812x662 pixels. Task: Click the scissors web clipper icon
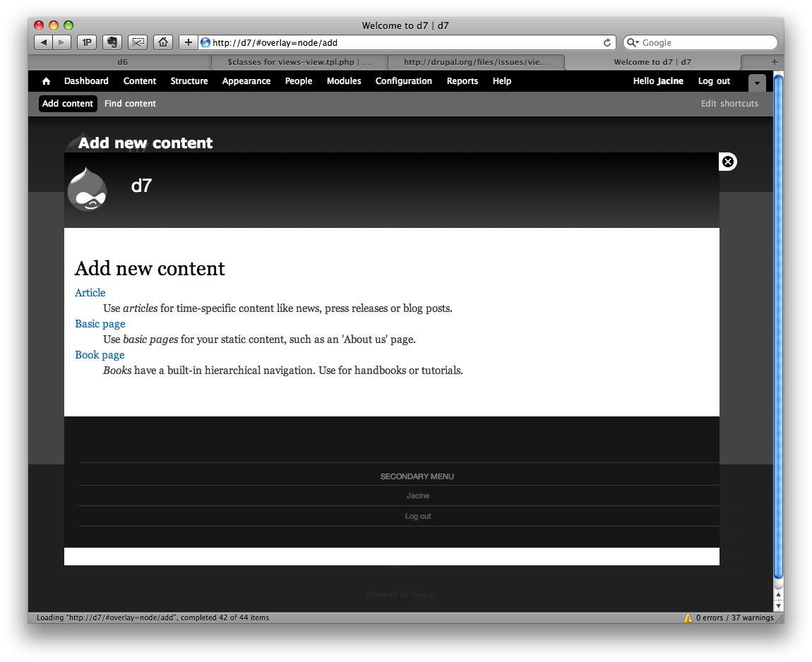[137, 42]
